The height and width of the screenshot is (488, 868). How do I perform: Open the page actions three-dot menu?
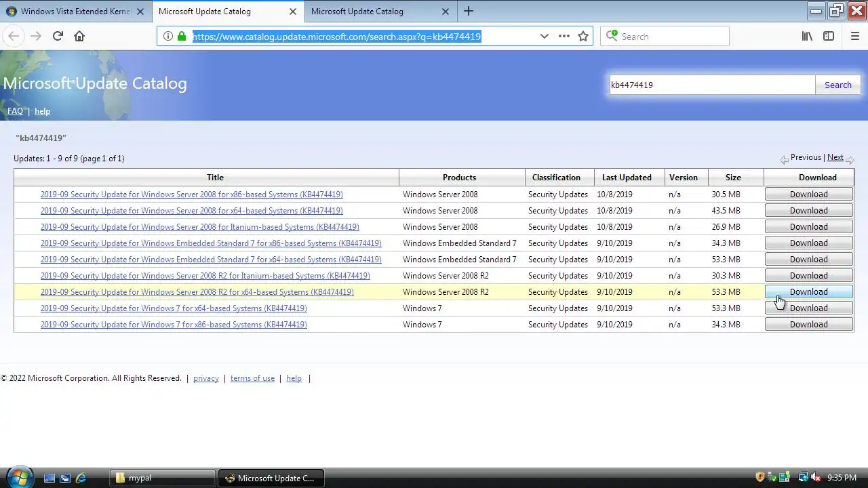click(x=564, y=36)
